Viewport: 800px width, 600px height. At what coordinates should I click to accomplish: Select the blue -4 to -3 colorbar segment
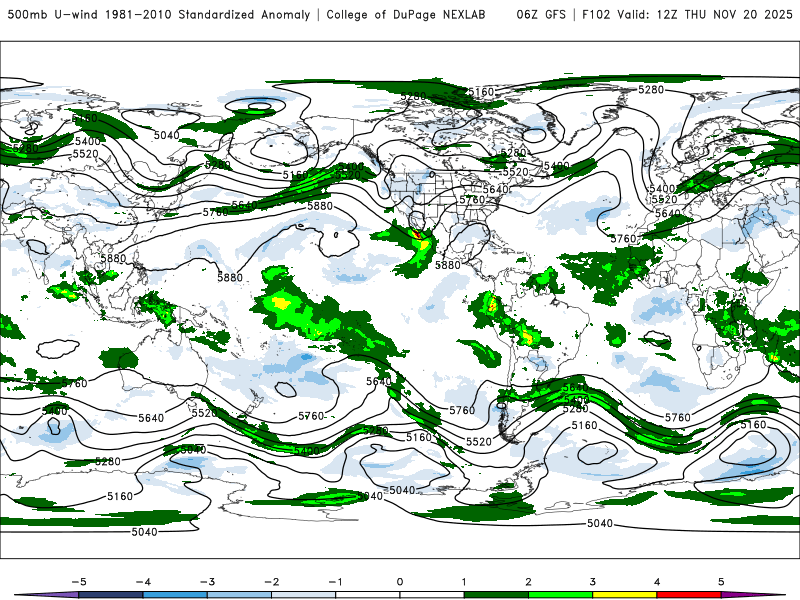175,595
